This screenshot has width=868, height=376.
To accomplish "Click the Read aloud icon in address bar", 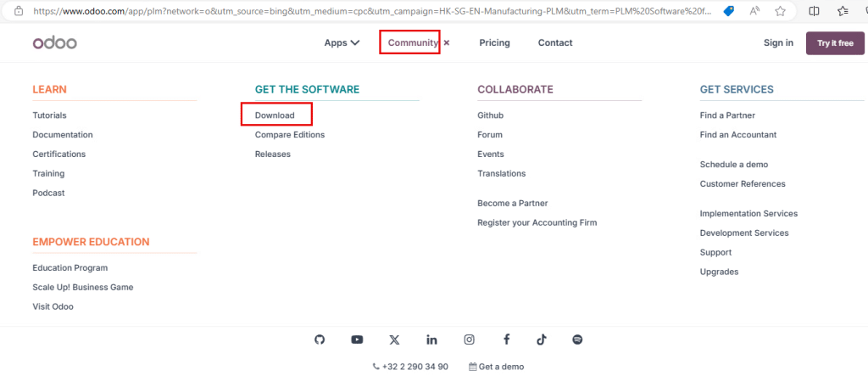I will 754,11.
